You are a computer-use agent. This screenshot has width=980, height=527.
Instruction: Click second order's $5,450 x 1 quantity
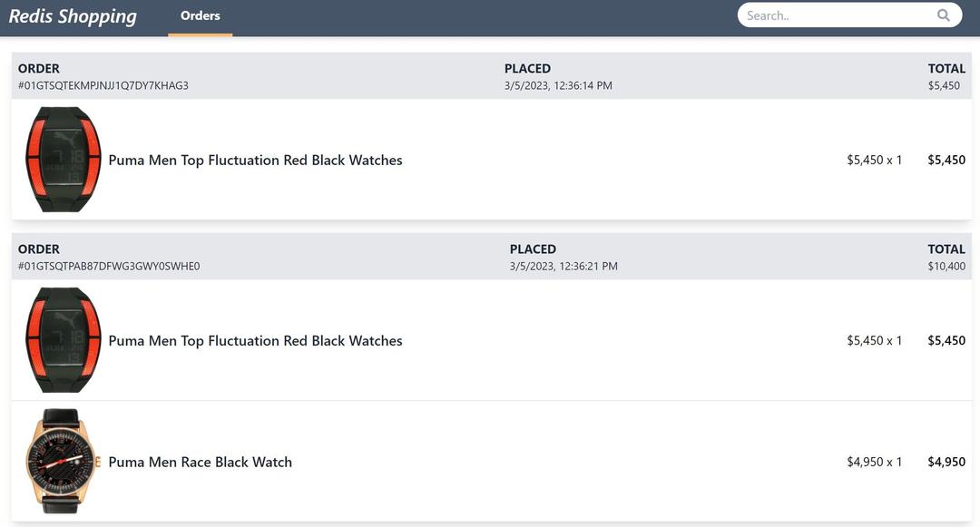[x=875, y=340]
